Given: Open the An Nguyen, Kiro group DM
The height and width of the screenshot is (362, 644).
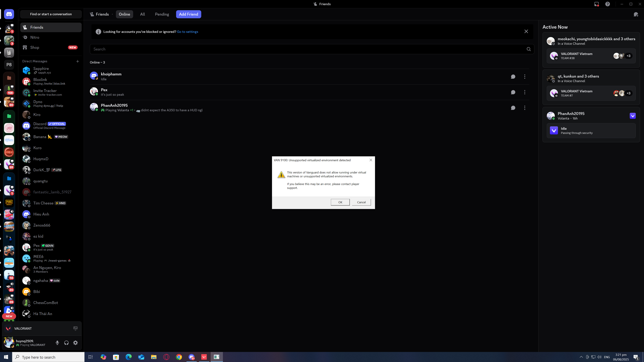Looking at the screenshot, I should pos(51,269).
